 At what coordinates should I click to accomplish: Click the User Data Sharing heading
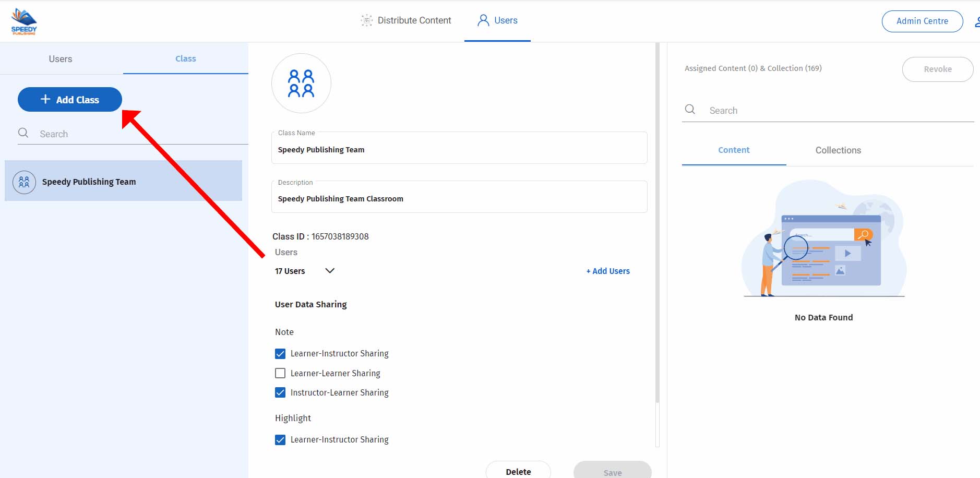(x=311, y=304)
